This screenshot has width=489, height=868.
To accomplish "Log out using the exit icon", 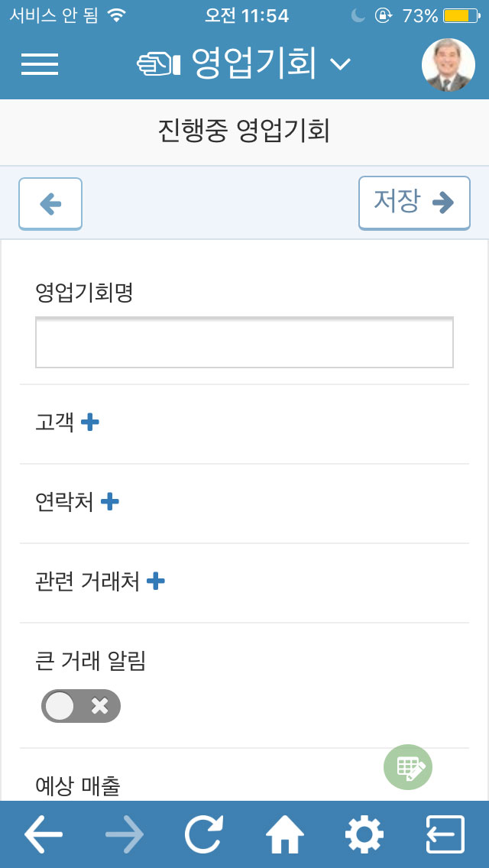I will 445,834.
